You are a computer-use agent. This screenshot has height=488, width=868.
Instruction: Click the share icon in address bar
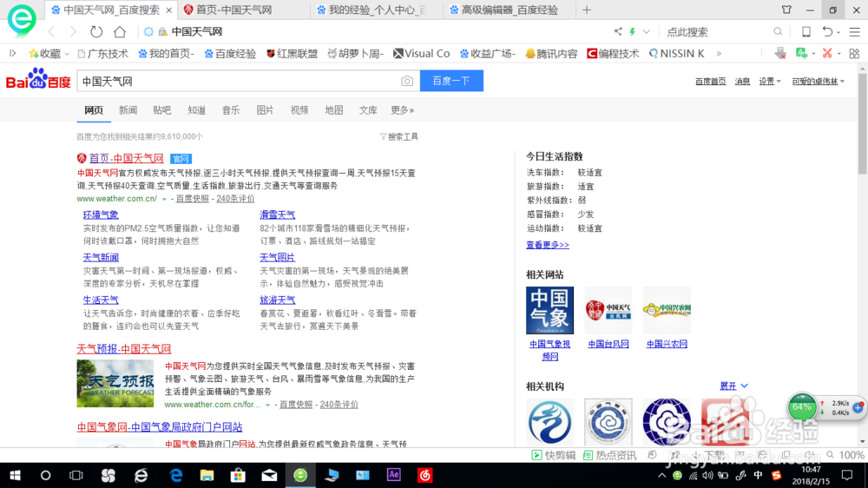(618, 31)
